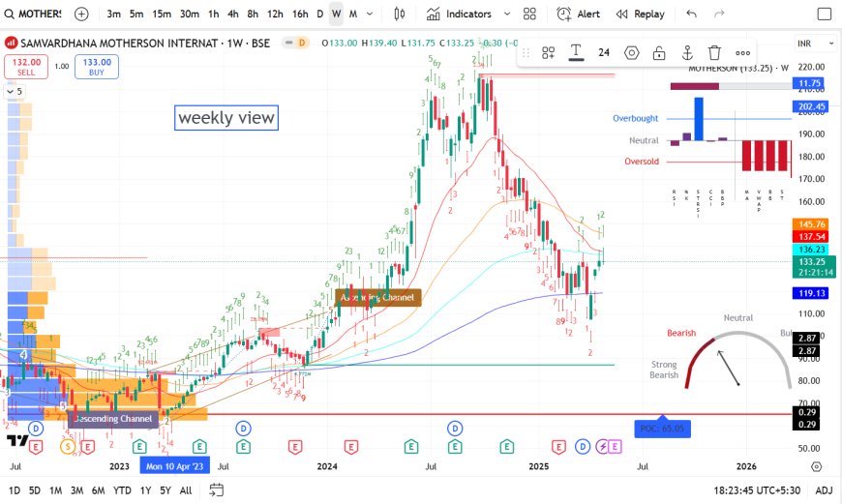Click the 1.00 quantity field

click(x=62, y=67)
